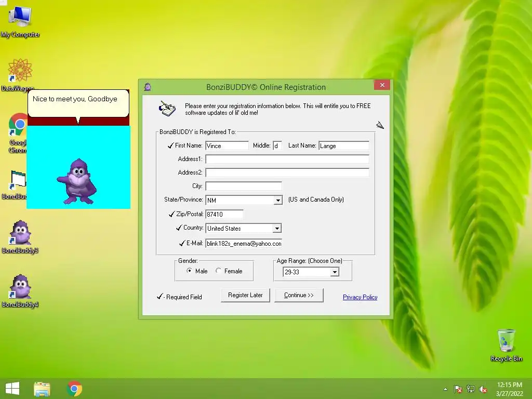Viewport: 532px width, 399px height.
Task: Open the State/Province dropdown showing NM
Action: coord(278,200)
